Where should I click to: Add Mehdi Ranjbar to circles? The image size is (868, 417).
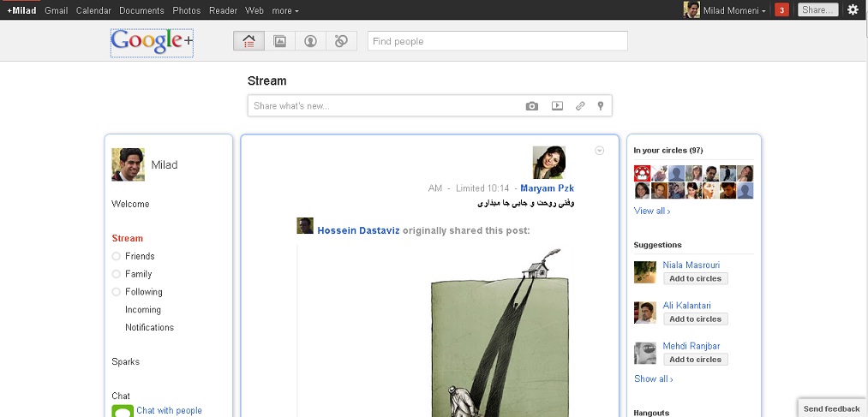click(x=695, y=360)
